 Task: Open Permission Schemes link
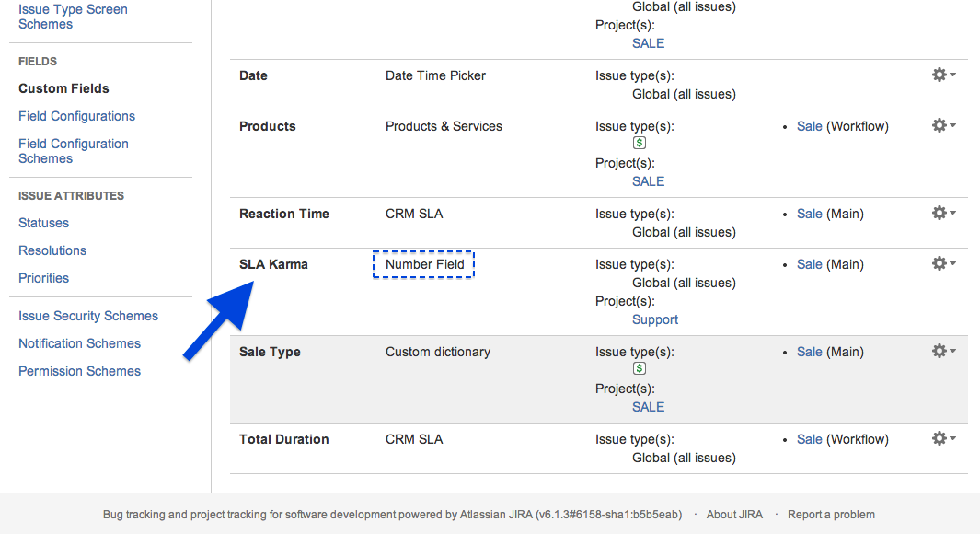79,371
